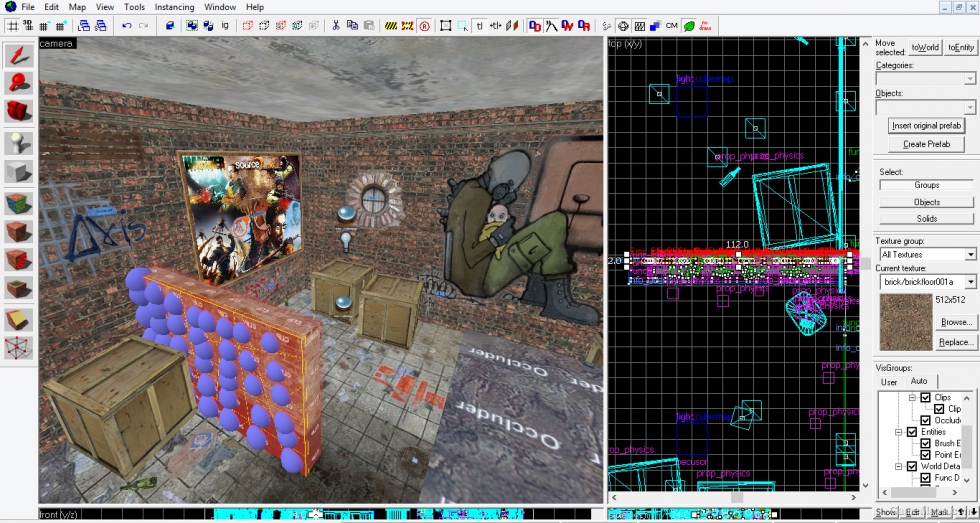Click the Apply Current Texture tool

point(19,231)
